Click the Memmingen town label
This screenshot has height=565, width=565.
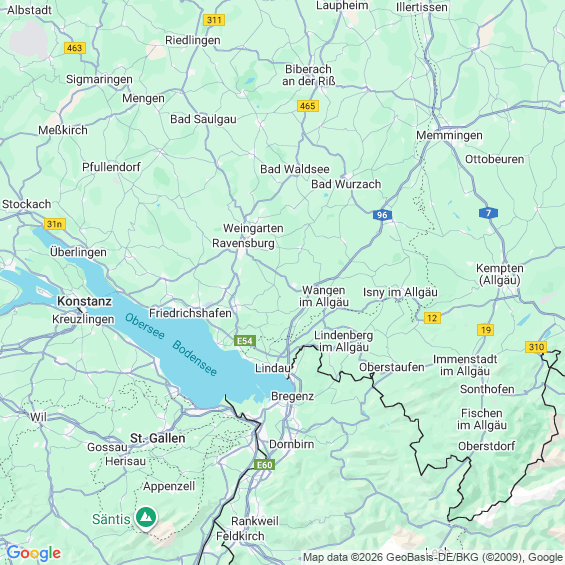coord(449,135)
